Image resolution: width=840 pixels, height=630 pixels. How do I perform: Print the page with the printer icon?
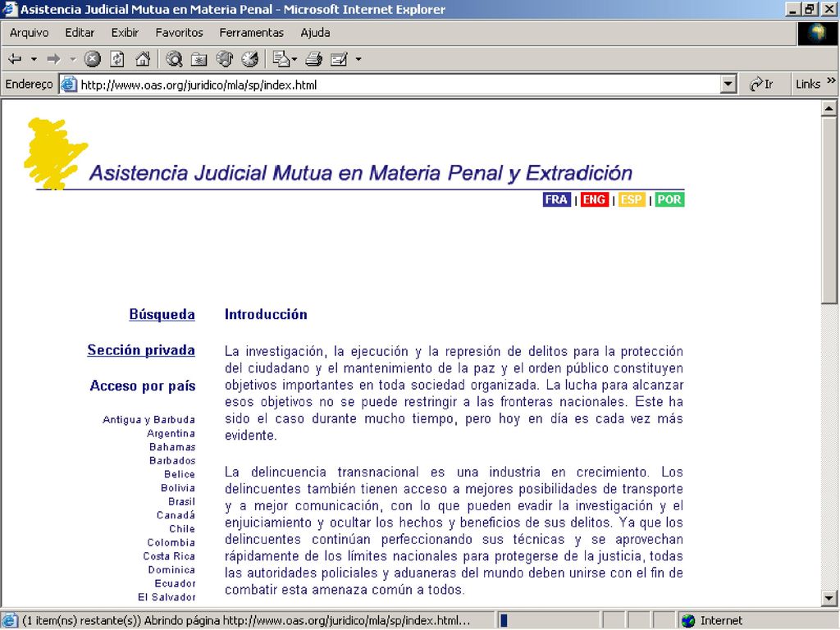tap(314, 59)
